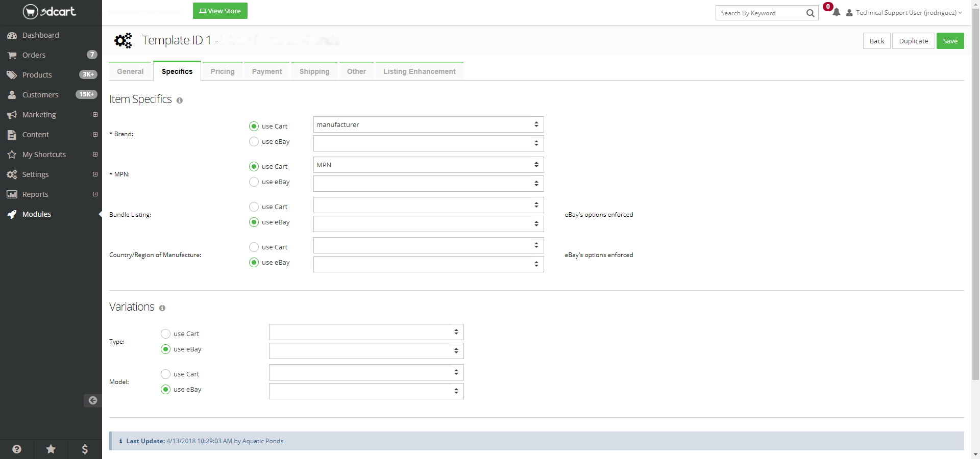Click the search magnifier icon
980x459 pixels.
[x=810, y=13]
